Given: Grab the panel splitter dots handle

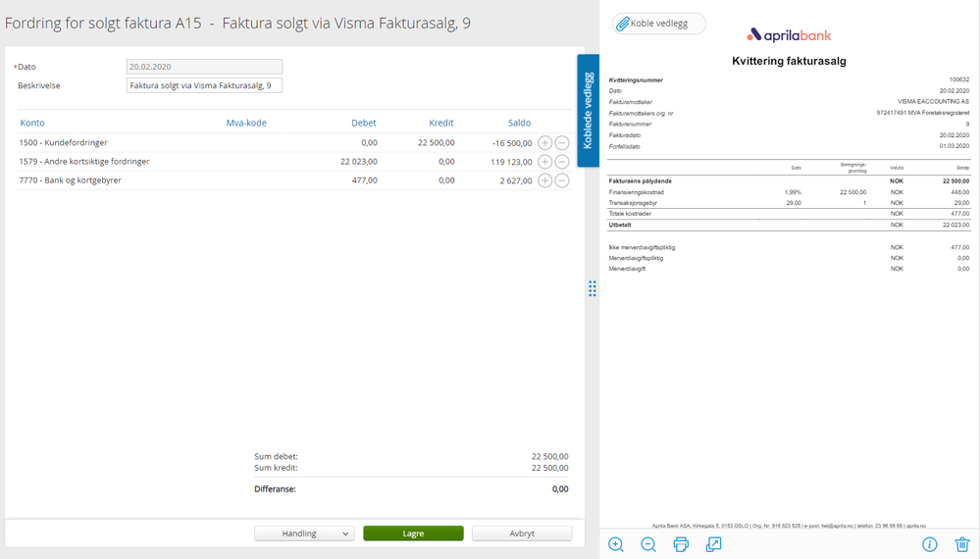Looking at the screenshot, I should pyautogui.click(x=592, y=288).
